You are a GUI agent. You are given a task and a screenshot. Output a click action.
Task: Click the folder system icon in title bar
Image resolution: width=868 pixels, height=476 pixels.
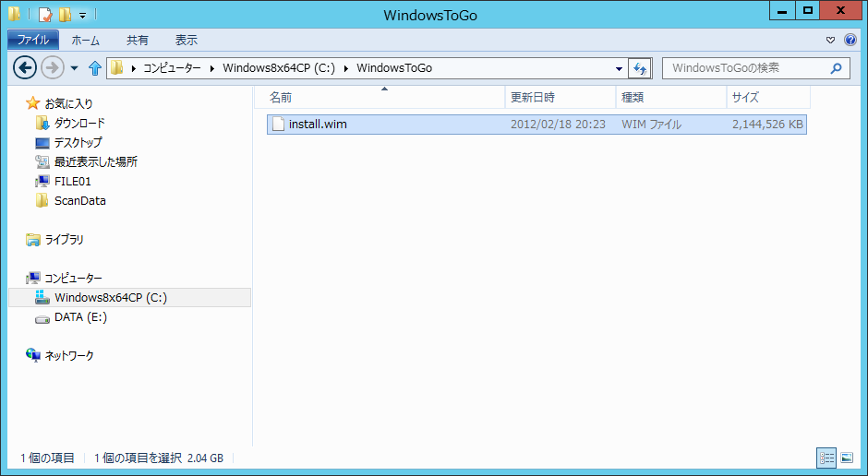point(15,14)
